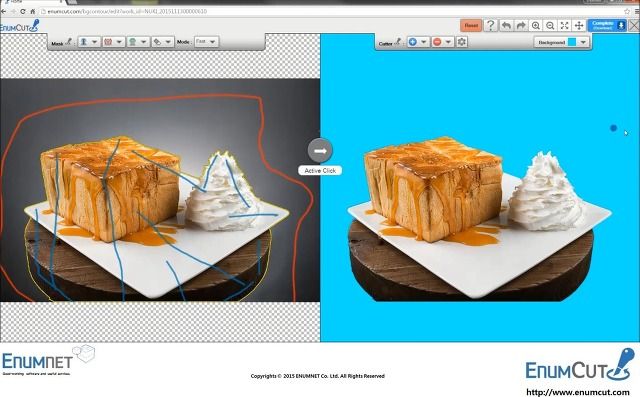Open the red mask brush dropdown arrow

coord(119,42)
